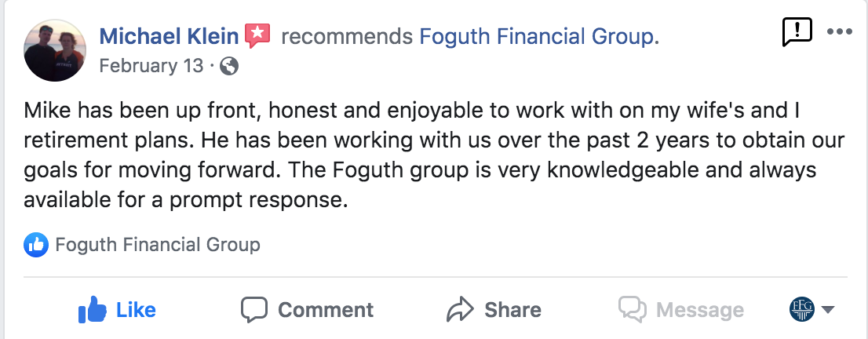The width and height of the screenshot is (868, 339).
Task: Expand the dropdown arrow beside the page avatar
Action: (x=827, y=310)
